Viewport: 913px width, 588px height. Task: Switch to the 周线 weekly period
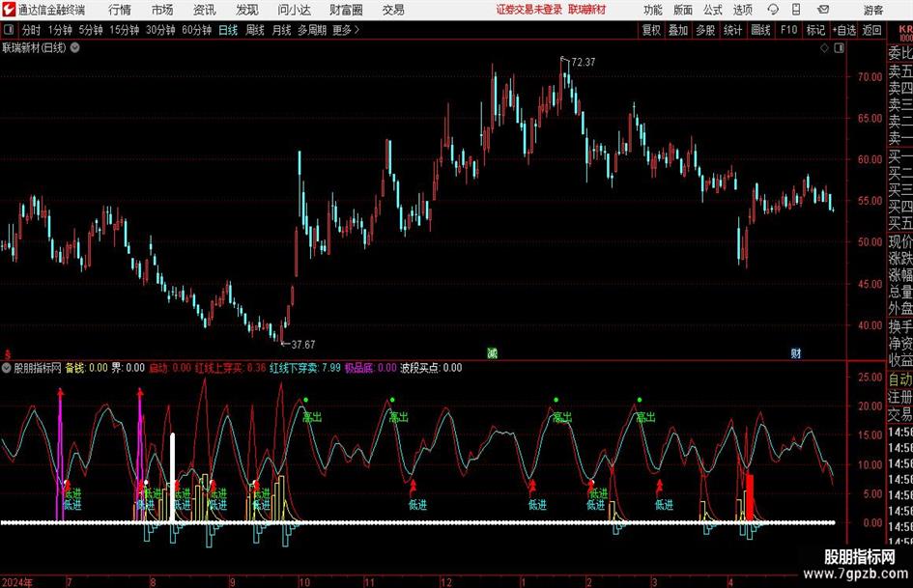[x=254, y=30]
